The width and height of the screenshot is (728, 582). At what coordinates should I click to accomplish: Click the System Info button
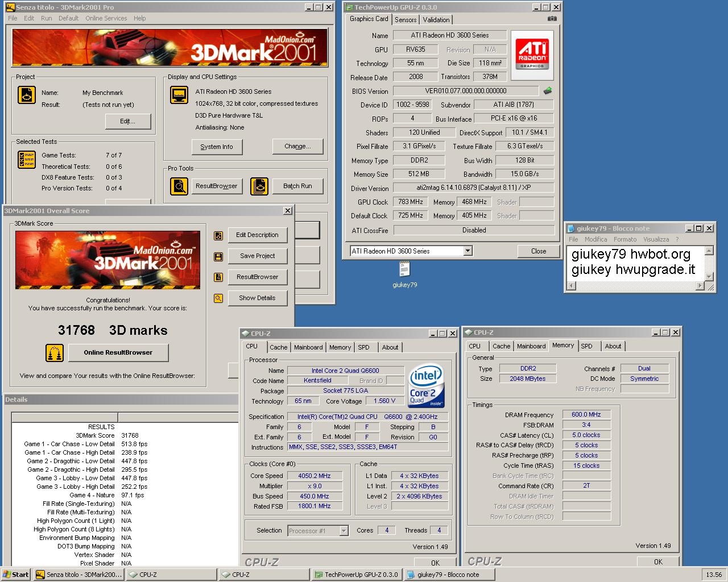pyautogui.click(x=217, y=147)
